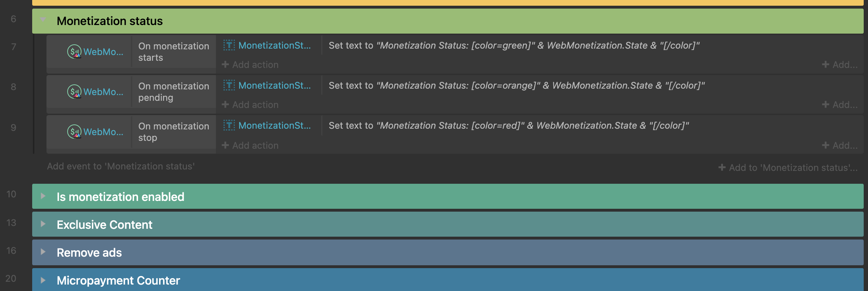Select the 'On monetization starts' condition

[x=173, y=52]
